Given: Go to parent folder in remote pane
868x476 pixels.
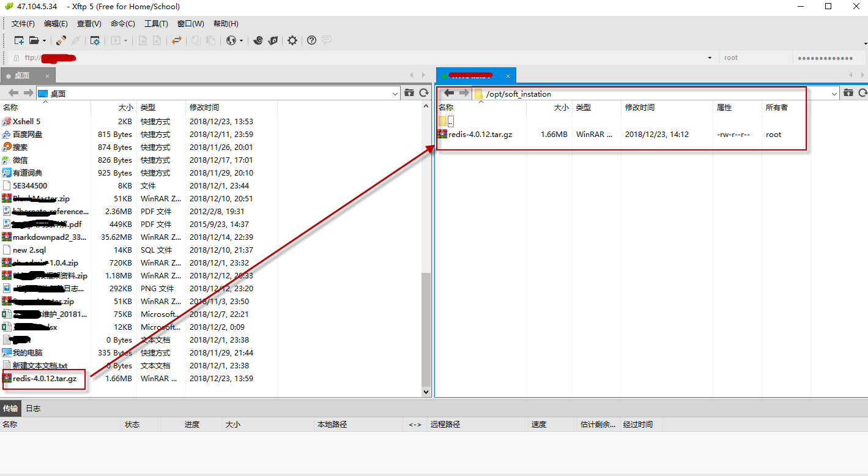Looking at the screenshot, I should 848,93.
